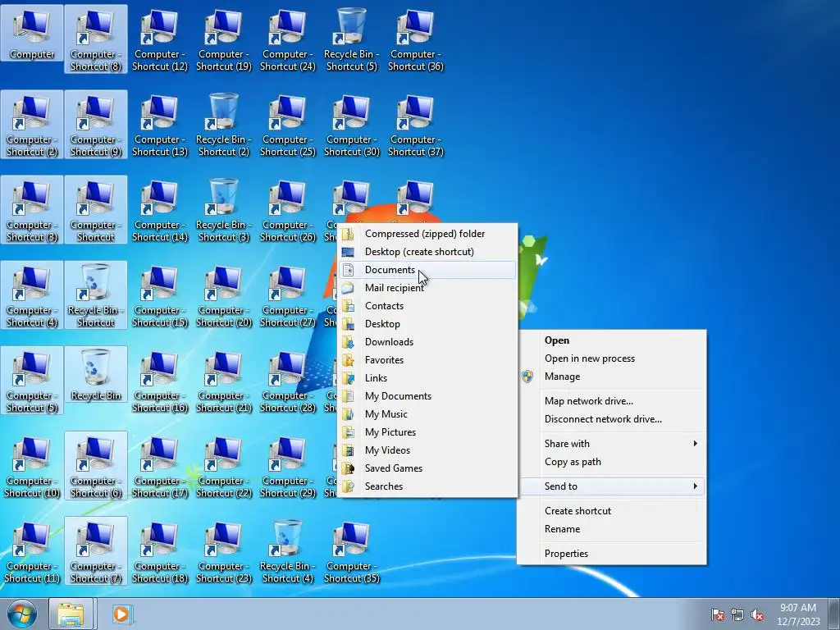Select Computer - Shortcut (28) icon

288,381
